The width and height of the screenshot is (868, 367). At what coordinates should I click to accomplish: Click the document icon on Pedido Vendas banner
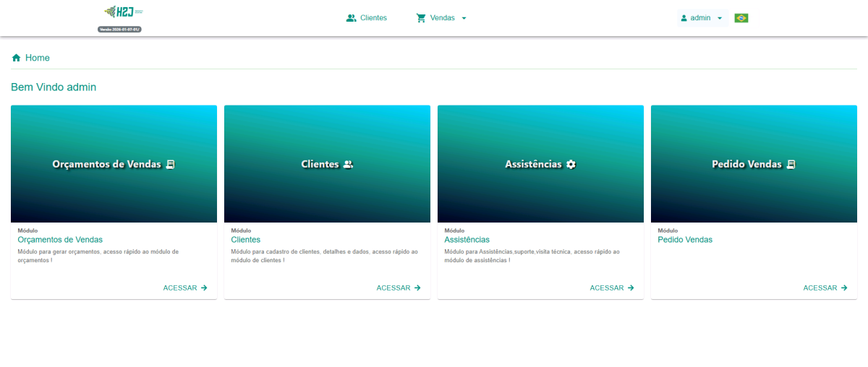(x=791, y=165)
